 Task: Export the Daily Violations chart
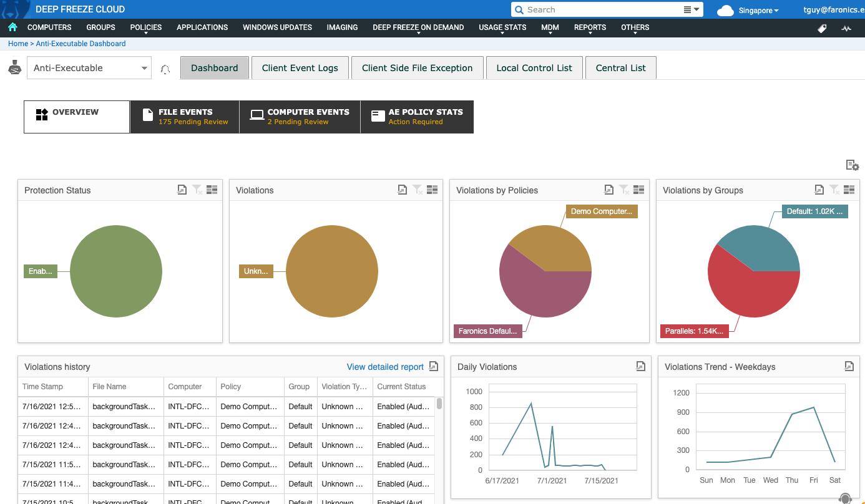coord(640,366)
